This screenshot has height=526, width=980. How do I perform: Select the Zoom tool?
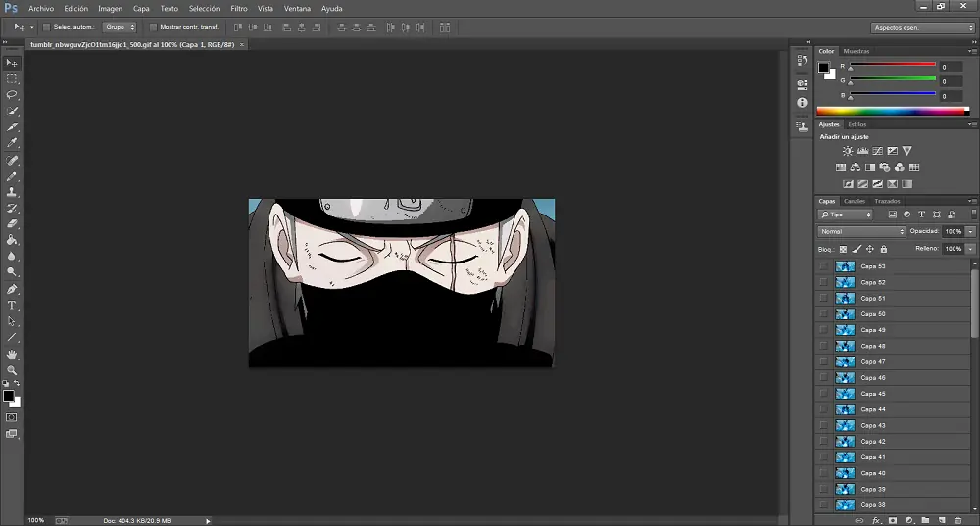coord(12,370)
